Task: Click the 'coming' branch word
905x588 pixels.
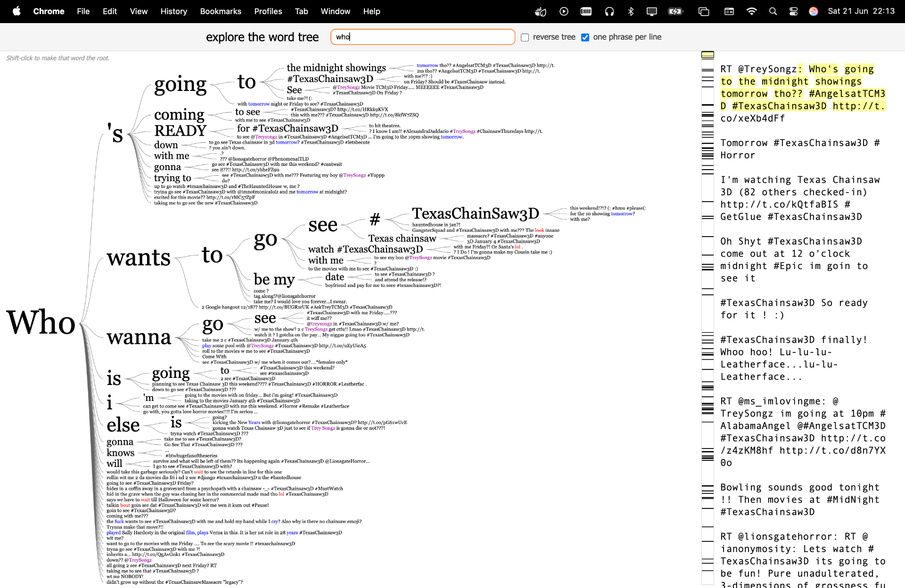Action: coord(179,114)
